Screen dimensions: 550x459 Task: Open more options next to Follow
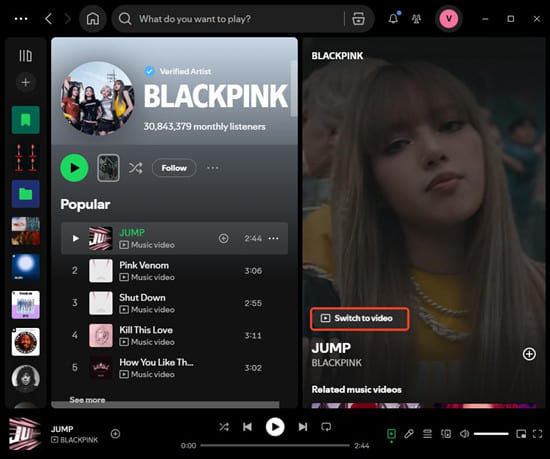[213, 168]
